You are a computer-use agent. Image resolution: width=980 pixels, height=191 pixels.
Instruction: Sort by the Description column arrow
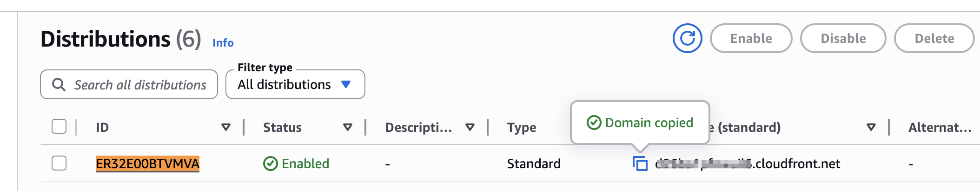click(x=470, y=127)
